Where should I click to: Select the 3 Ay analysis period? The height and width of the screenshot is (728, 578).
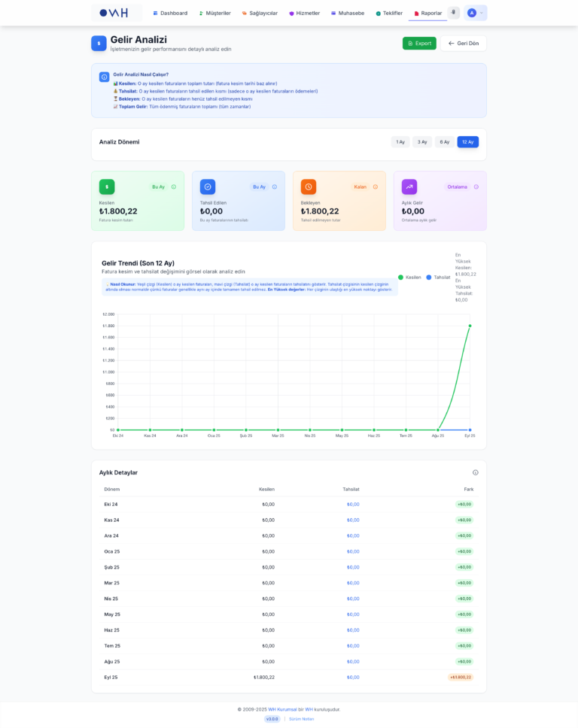[422, 141]
